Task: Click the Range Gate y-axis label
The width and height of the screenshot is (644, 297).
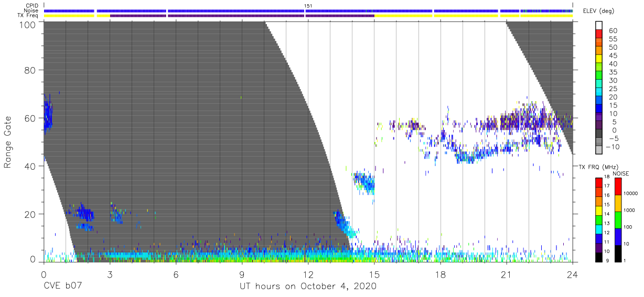Action: click(8, 142)
